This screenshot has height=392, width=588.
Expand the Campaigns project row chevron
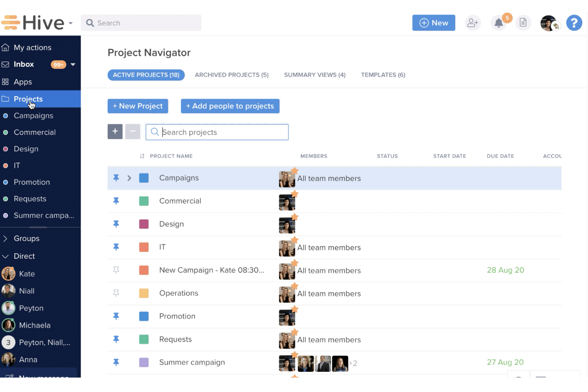point(129,178)
